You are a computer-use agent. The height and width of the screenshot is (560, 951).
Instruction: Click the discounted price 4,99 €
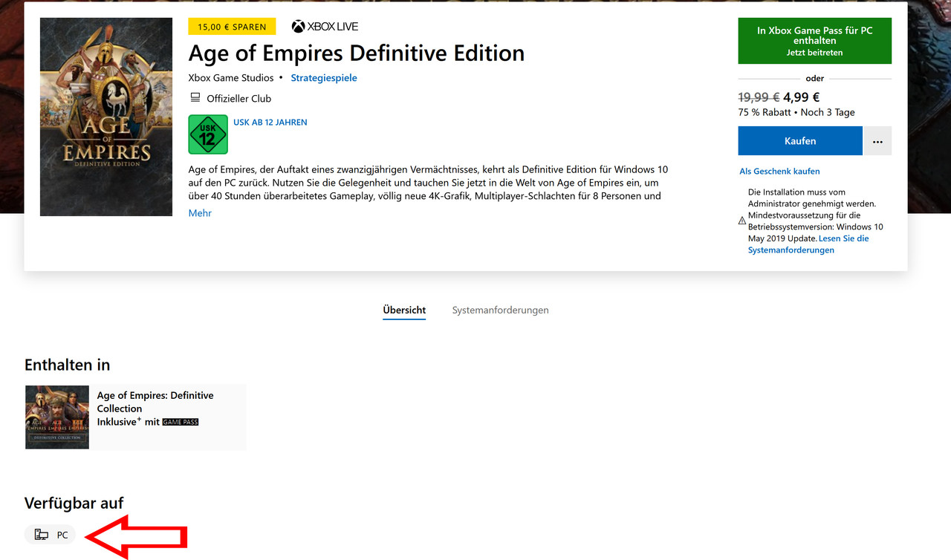click(x=802, y=97)
